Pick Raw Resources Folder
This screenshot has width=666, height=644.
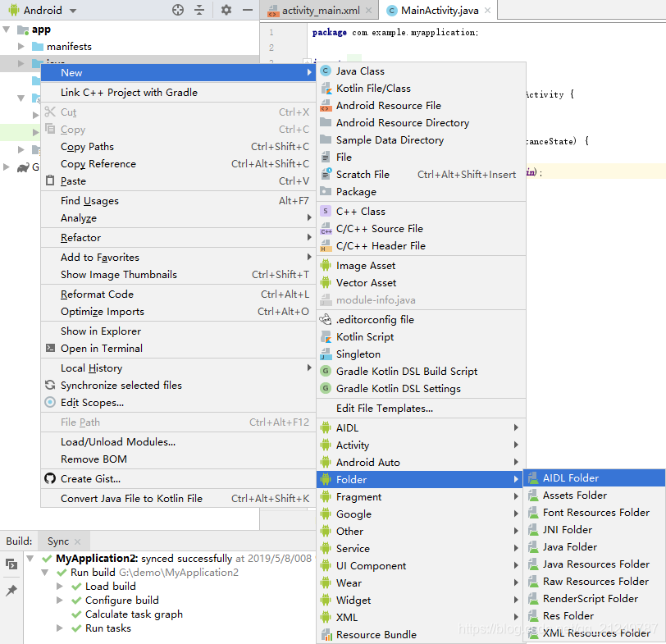[594, 581]
